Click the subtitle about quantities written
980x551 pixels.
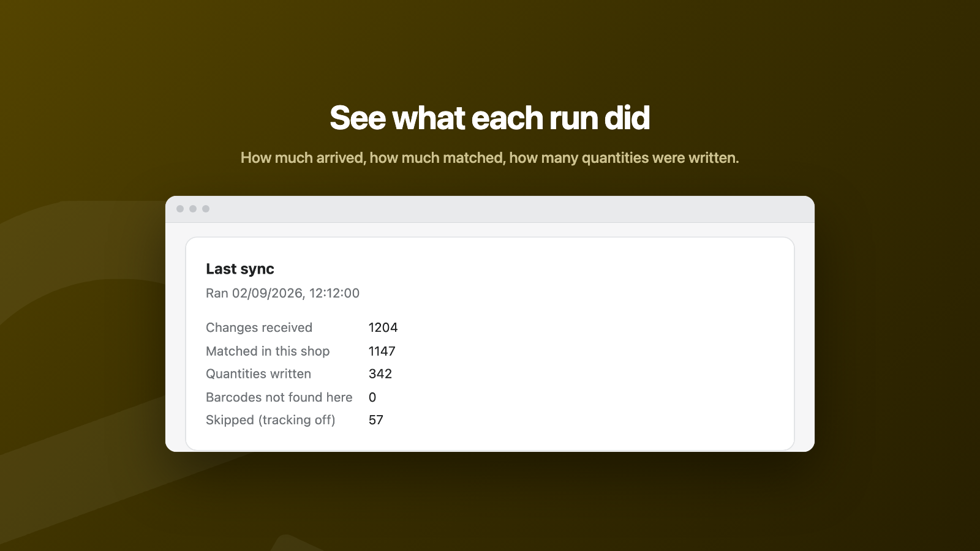coord(489,158)
